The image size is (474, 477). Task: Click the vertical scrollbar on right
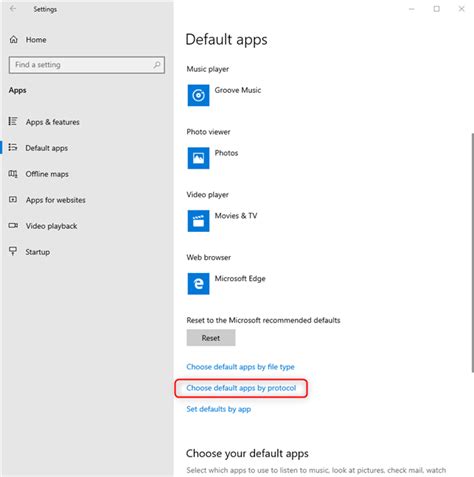tap(472, 253)
